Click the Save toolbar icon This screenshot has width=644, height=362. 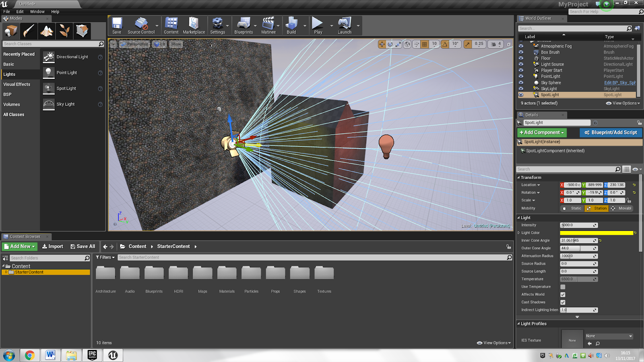pos(117,26)
